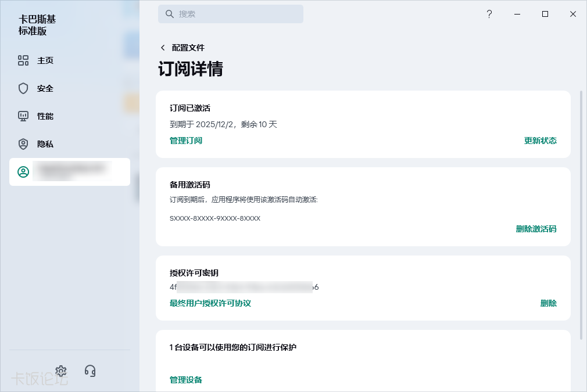Click the reserve activation code SXXXX text
Image resolution: width=587 pixels, height=392 pixels.
[213, 218]
